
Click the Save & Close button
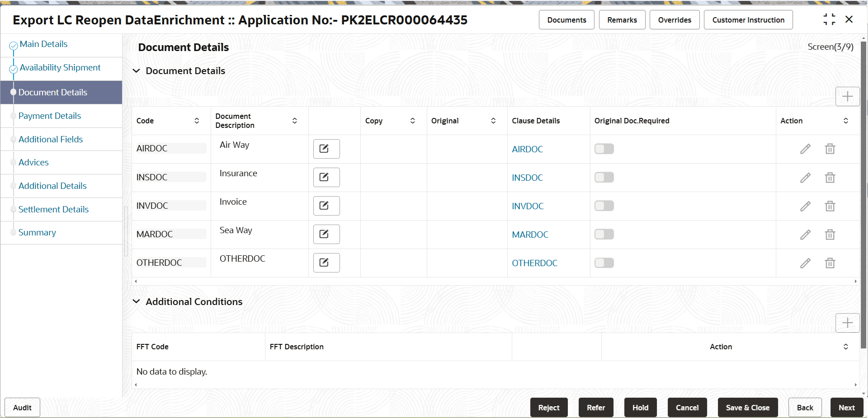[x=747, y=407]
